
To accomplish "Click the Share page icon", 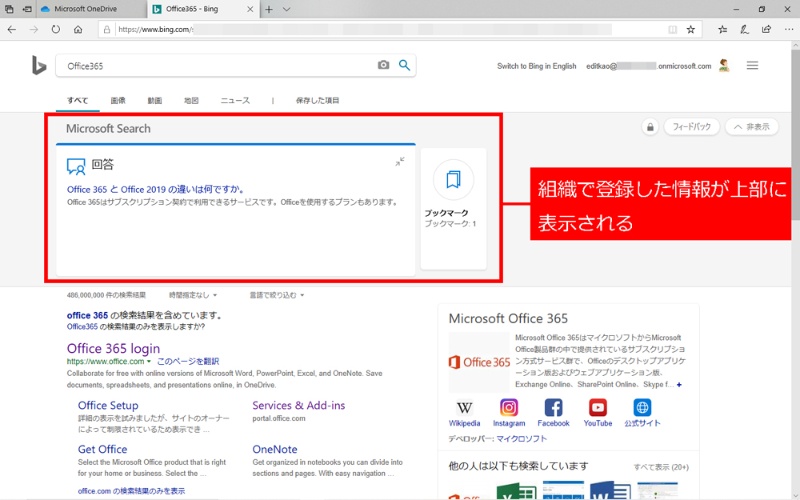I will 766,30.
